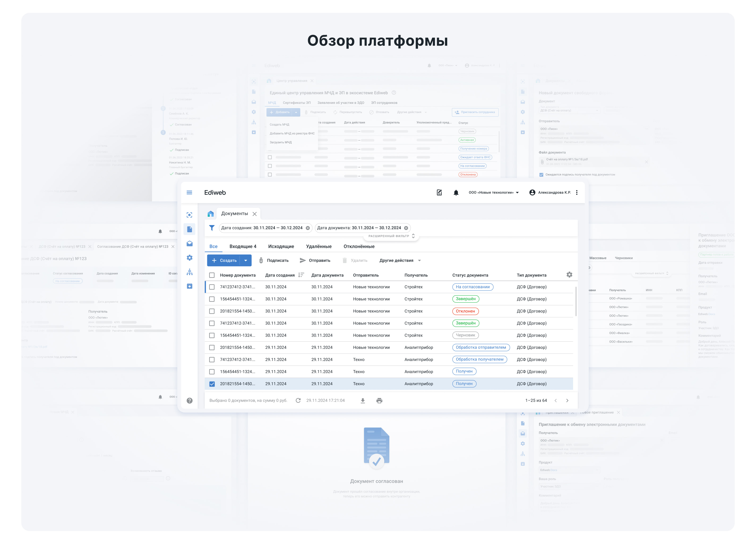Toggle sort order on Дата создания column
756x550 pixels.
301,275
